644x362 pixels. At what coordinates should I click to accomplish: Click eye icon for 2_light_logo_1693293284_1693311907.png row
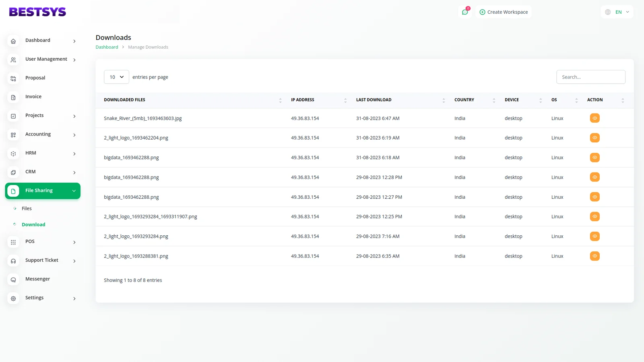[594, 216]
